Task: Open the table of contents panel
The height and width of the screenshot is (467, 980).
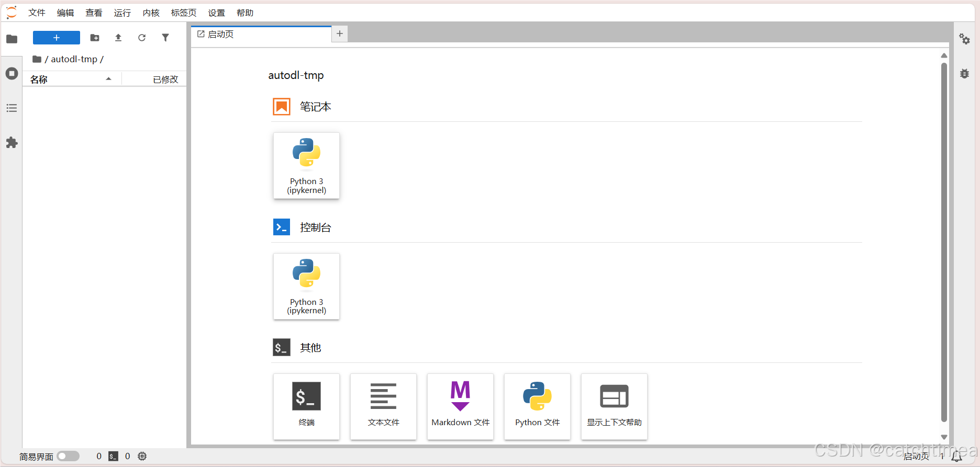Action: click(12, 108)
